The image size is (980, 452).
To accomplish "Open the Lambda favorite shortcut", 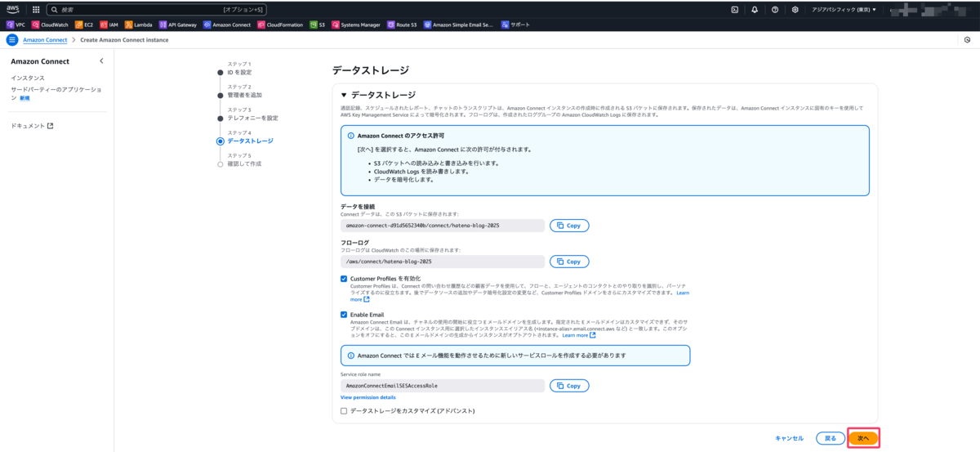I will pos(139,25).
